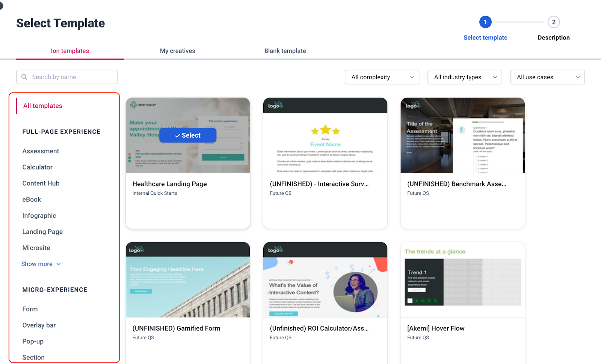
Task: Focus the Search by name field
Action: pos(67,77)
